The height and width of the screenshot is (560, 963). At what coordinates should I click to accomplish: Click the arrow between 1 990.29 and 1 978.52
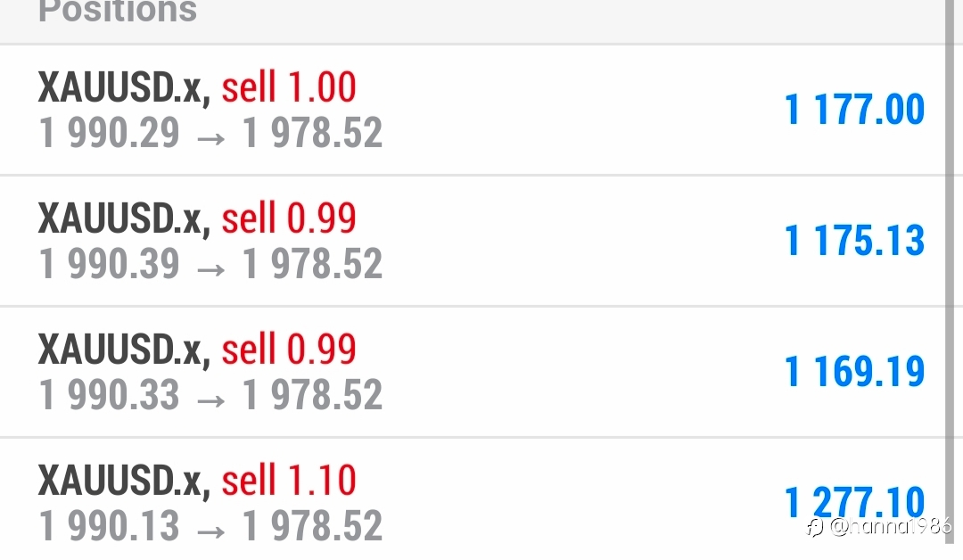tap(210, 138)
